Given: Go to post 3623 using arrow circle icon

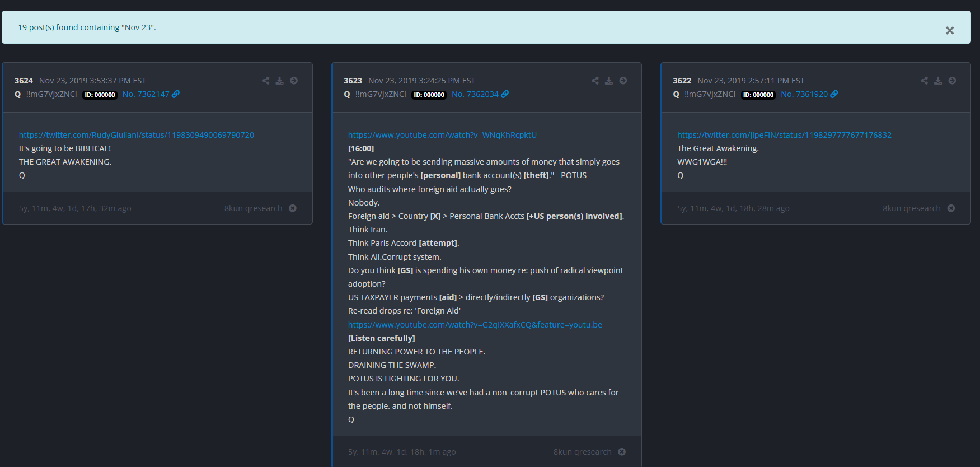Looking at the screenshot, I should (623, 81).
